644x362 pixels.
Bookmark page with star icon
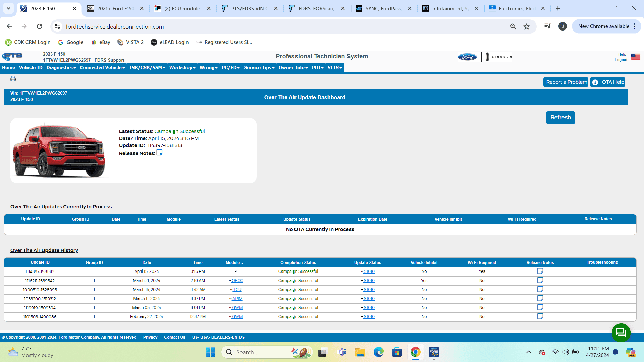pos(527,27)
